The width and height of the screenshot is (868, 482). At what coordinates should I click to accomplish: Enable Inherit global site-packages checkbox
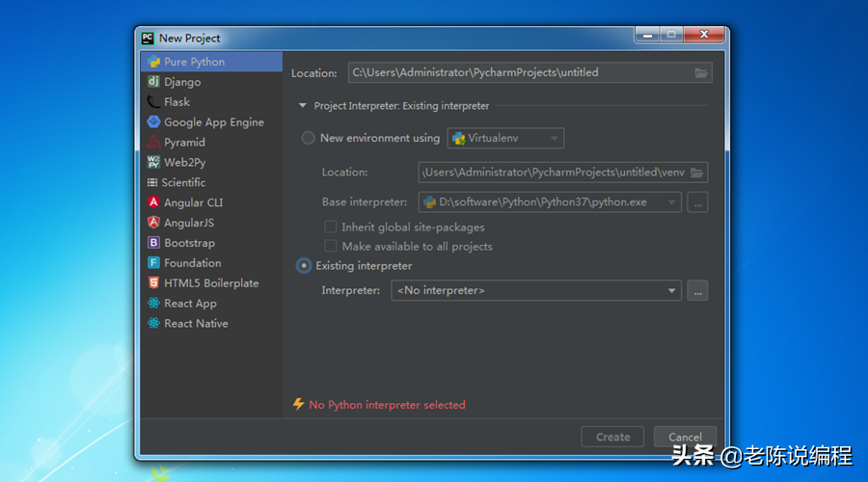tap(331, 228)
